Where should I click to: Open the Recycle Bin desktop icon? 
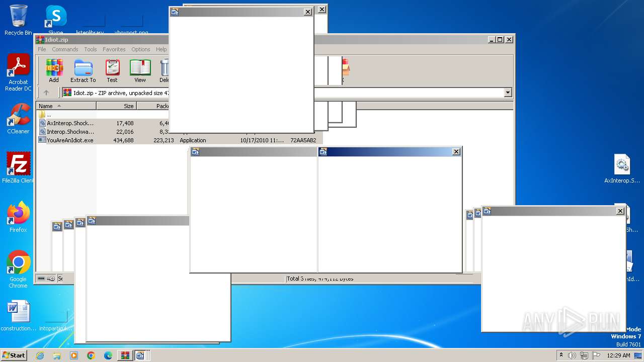coord(18,20)
